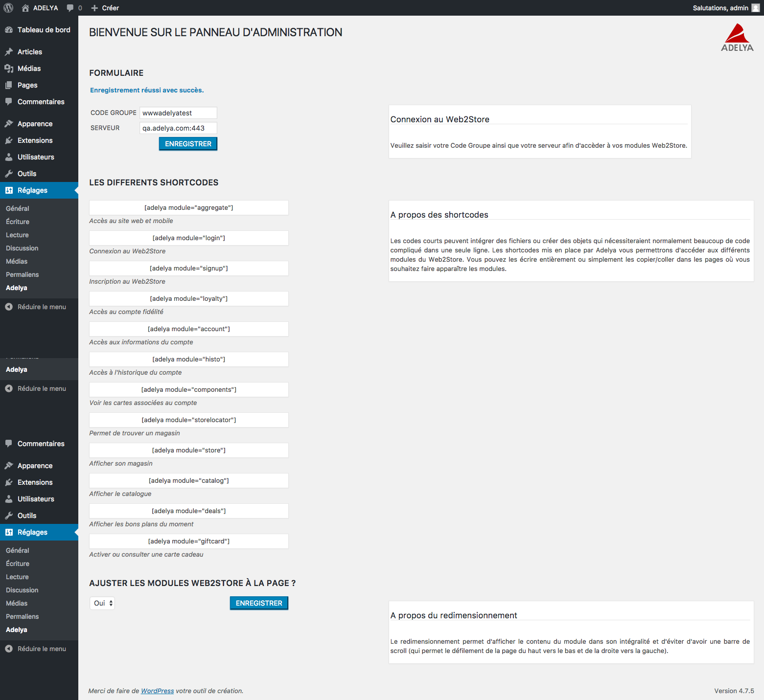
Task: Open the Oui dropdown for module resizing
Action: (x=102, y=603)
